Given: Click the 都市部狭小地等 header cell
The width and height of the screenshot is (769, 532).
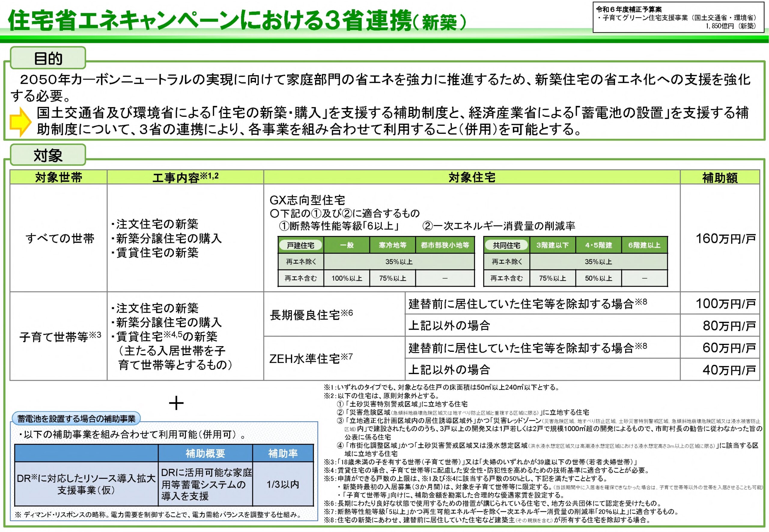Looking at the screenshot, I should [445, 245].
